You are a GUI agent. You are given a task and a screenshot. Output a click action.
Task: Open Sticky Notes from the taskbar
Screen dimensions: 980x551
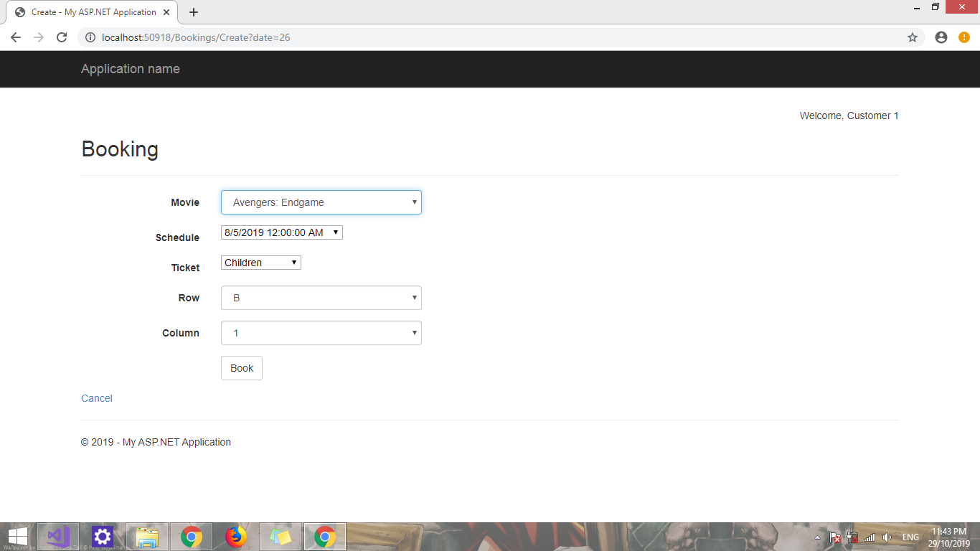(280, 536)
